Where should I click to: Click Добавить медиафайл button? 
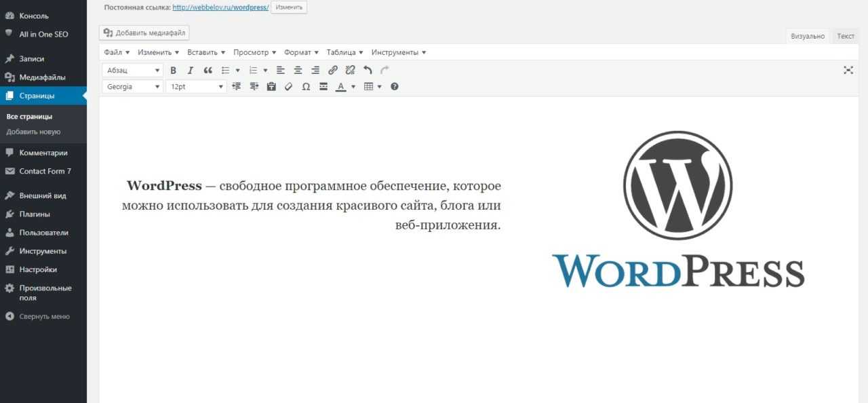144,32
